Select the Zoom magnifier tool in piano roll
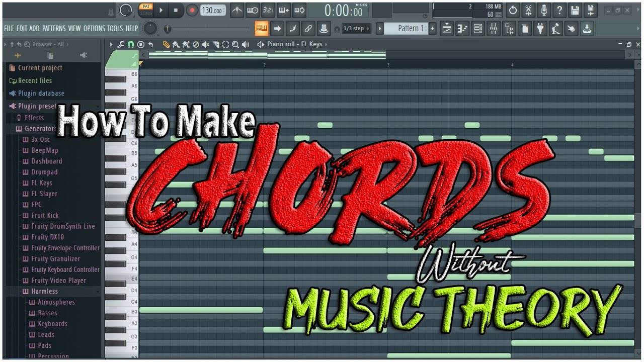 235,44
